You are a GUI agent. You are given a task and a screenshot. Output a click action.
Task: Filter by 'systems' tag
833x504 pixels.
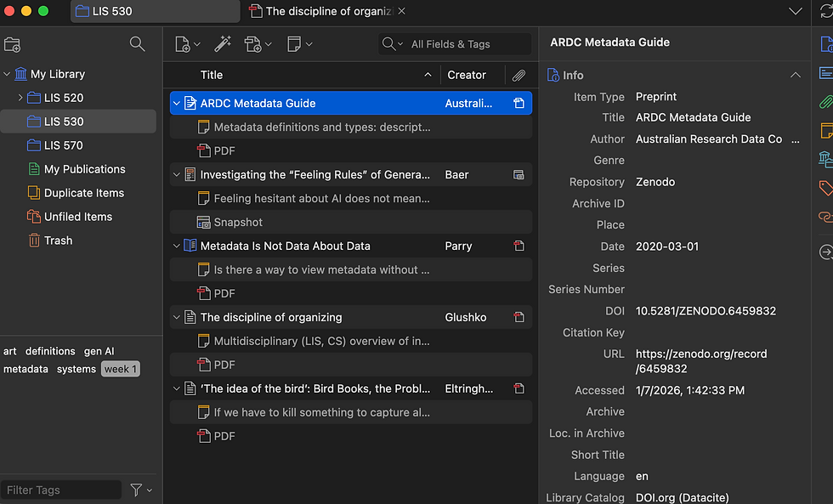[76, 369]
